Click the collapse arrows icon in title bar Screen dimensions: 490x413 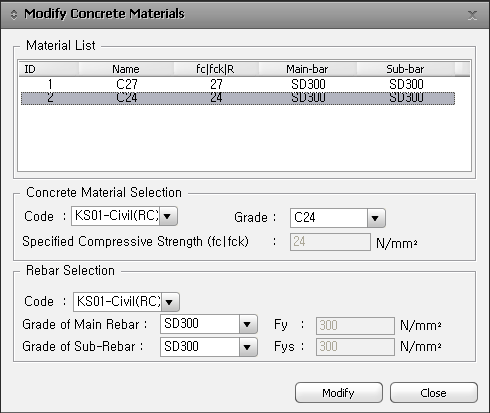[x=14, y=15]
